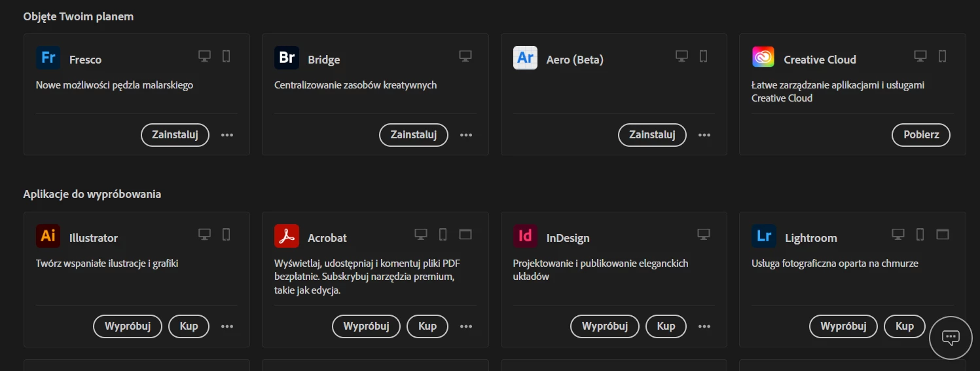The image size is (980, 371).
Task: Click 'Projektowanie i publikowanie eleganckich układów' text
Action: tap(601, 270)
